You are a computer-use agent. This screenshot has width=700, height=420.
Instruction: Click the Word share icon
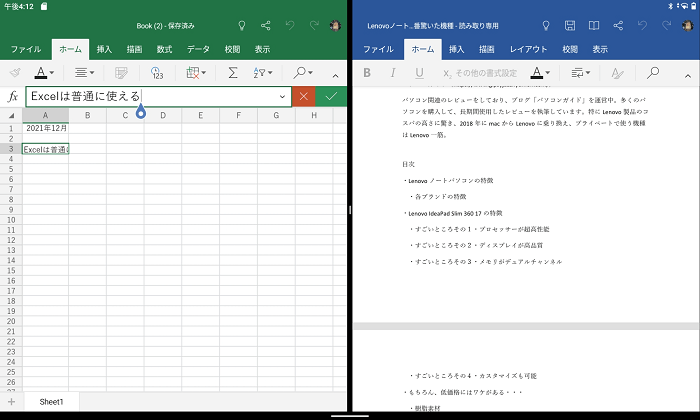[618, 25]
